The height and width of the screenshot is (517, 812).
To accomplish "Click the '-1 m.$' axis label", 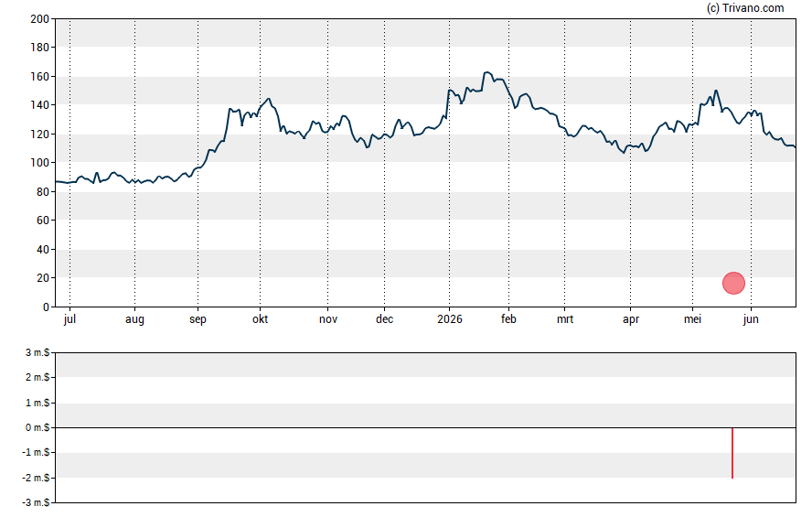I will [x=36, y=453].
